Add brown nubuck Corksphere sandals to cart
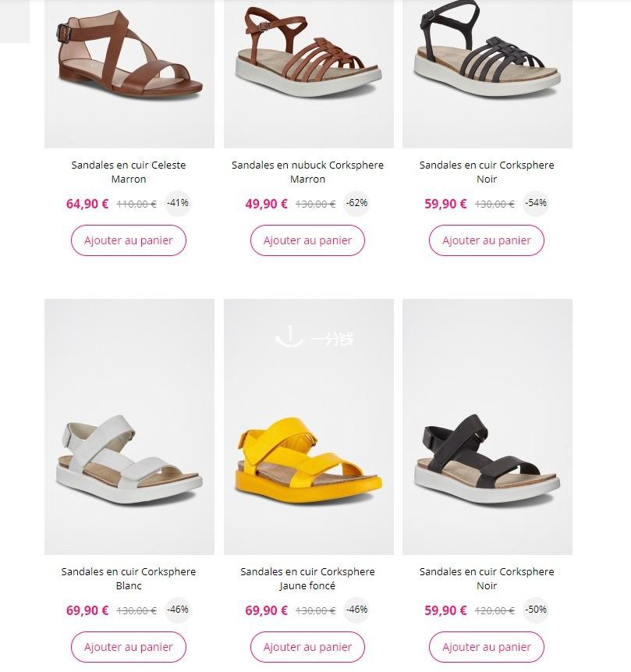This screenshot has height=672, width=631. pyautogui.click(x=307, y=240)
